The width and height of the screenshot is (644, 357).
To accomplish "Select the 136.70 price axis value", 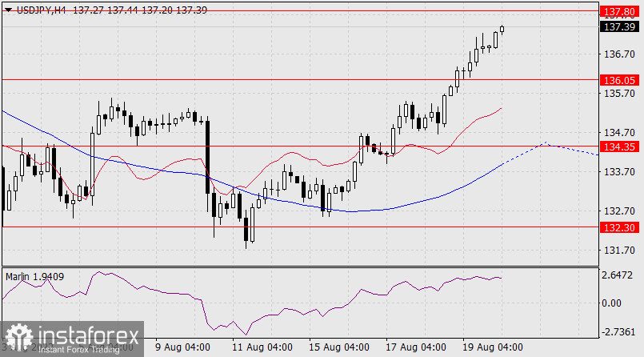I will coord(619,54).
